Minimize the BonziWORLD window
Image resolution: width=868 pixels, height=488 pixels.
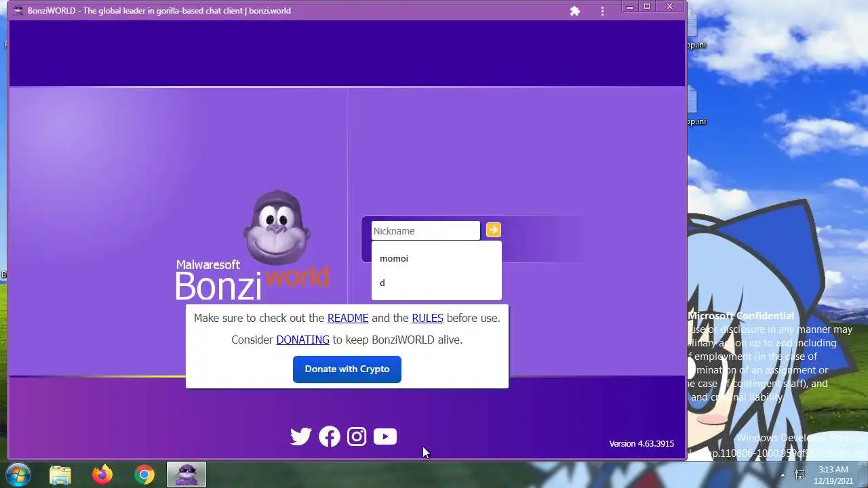pos(630,7)
